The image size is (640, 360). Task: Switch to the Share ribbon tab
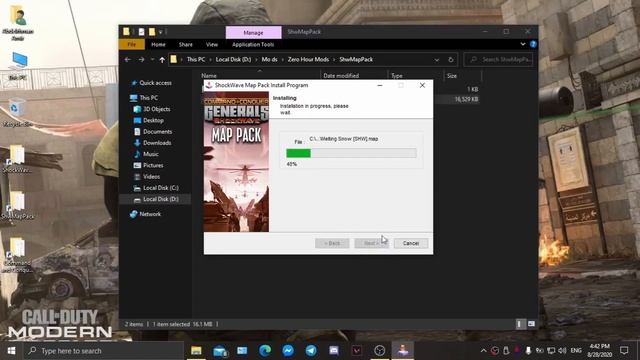pos(186,44)
